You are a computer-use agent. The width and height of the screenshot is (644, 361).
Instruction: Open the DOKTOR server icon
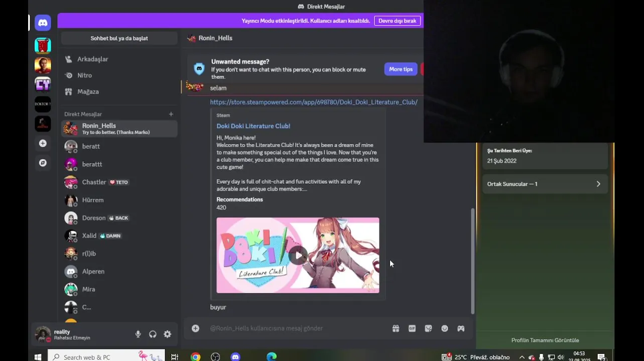pyautogui.click(x=43, y=104)
